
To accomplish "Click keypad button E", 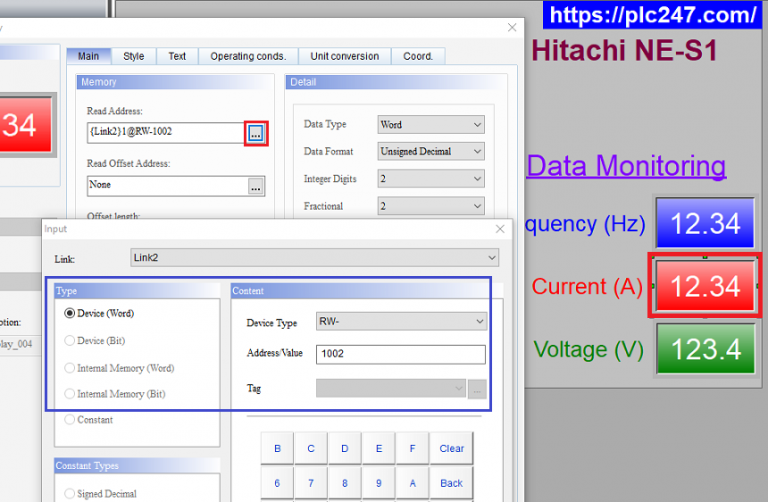I will (x=379, y=448).
